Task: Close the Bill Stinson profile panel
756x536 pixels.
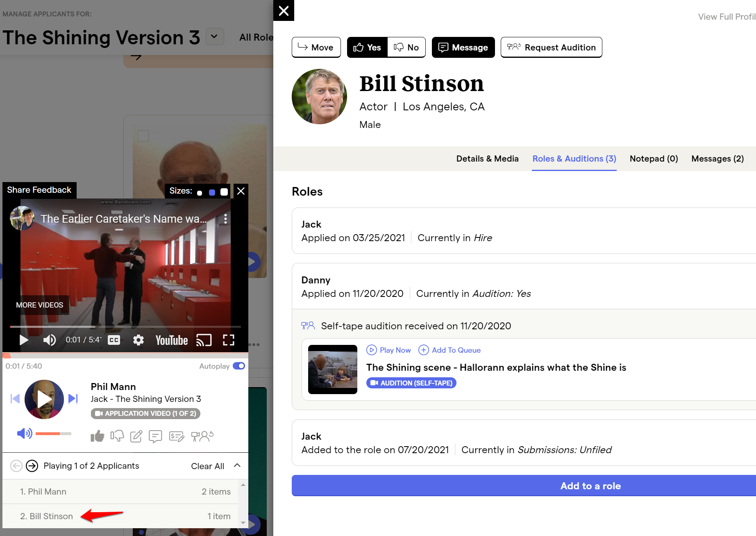Action: click(x=284, y=11)
